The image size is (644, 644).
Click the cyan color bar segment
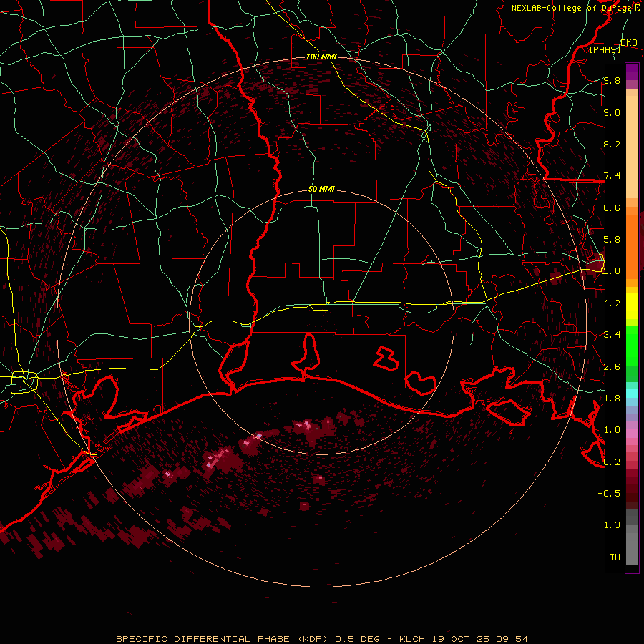coord(632,394)
